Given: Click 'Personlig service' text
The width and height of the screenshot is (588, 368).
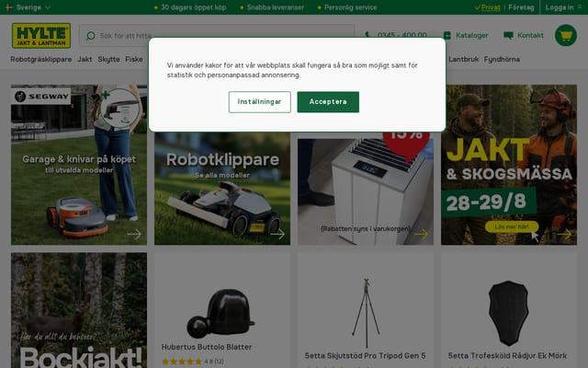Looking at the screenshot, I should 350,7.
